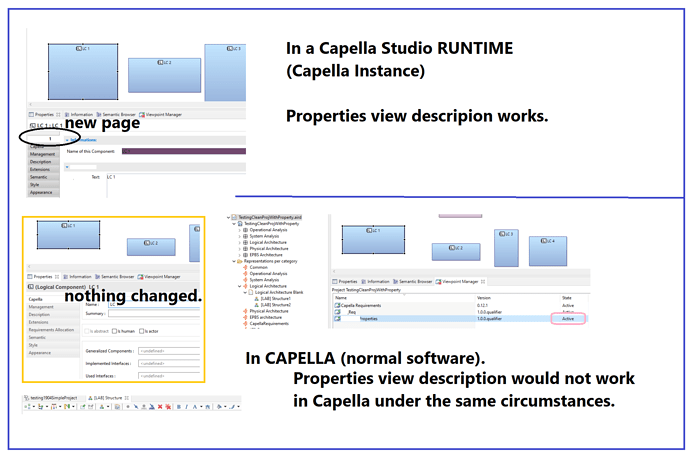Expand the Physical Architecture model node
This screenshot has height=459, width=690.
(239, 248)
